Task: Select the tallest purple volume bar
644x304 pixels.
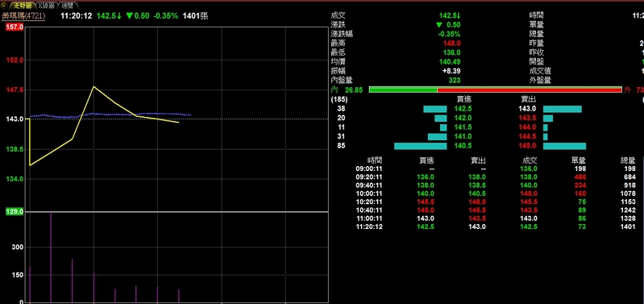Action: [51, 257]
